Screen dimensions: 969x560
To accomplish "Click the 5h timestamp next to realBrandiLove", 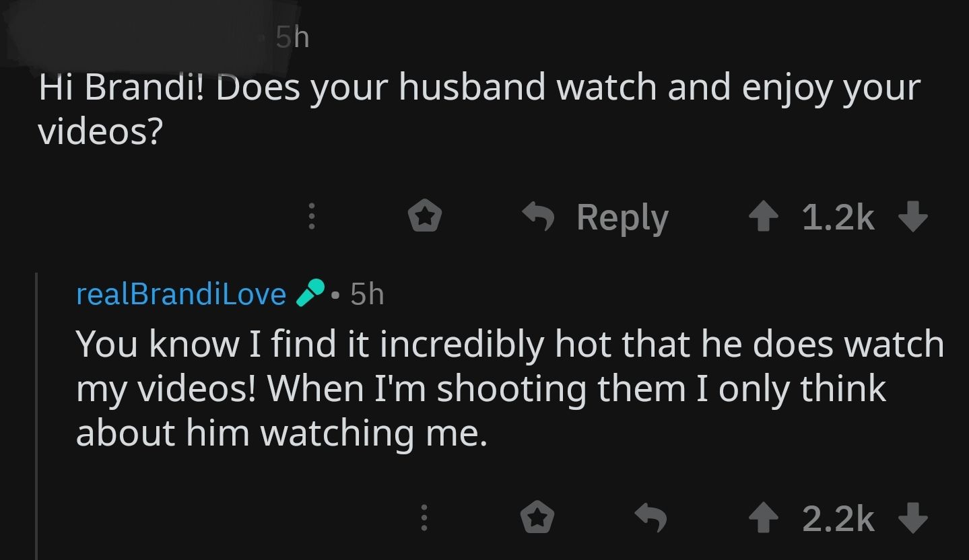I will click(367, 294).
